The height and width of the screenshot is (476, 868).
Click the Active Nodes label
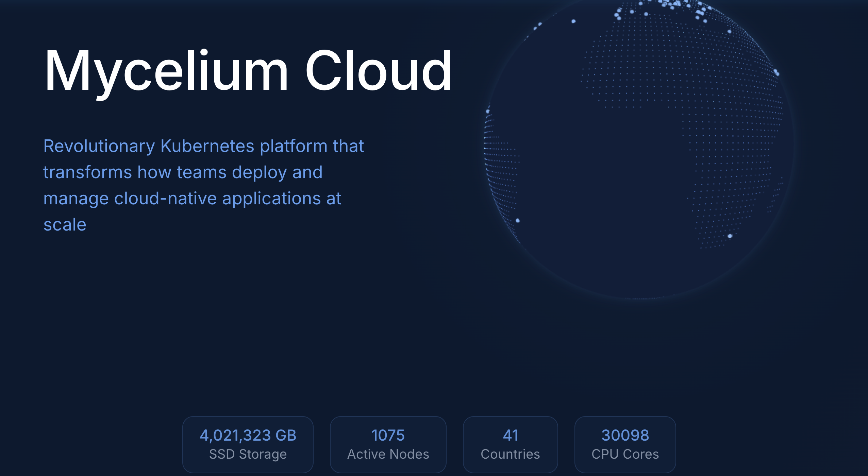pyautogui.click(x=388, y=454)
